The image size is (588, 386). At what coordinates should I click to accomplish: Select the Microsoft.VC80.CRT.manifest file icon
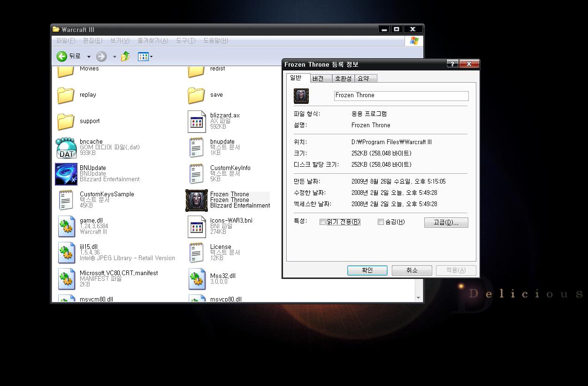[67, 279]
